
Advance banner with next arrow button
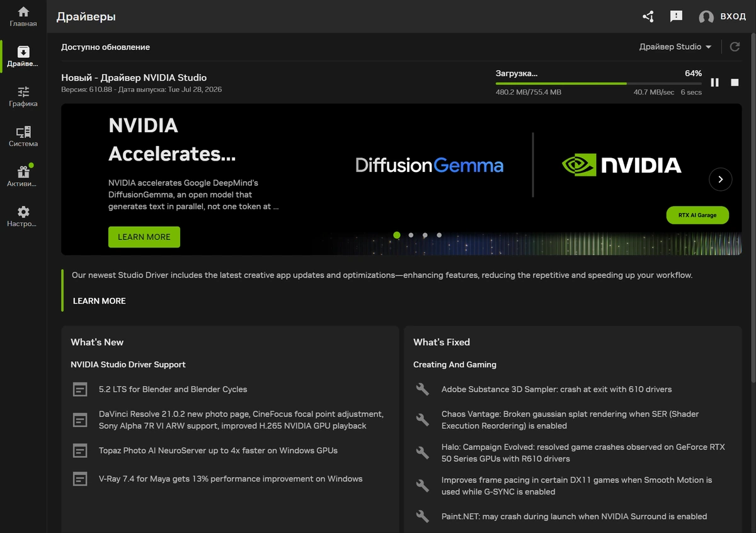click(721, 180)
